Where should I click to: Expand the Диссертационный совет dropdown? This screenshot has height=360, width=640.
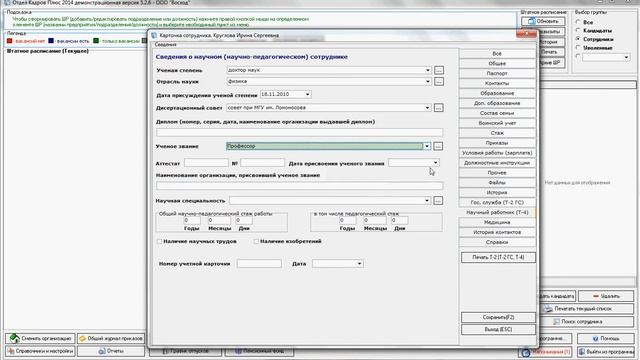427,108
